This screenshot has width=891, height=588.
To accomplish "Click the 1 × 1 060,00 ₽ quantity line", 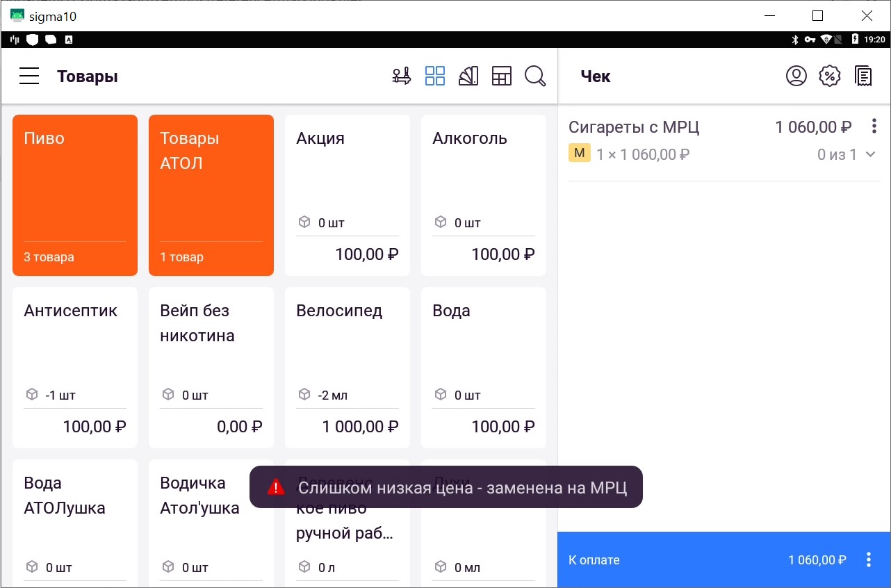I will (643, 154).
